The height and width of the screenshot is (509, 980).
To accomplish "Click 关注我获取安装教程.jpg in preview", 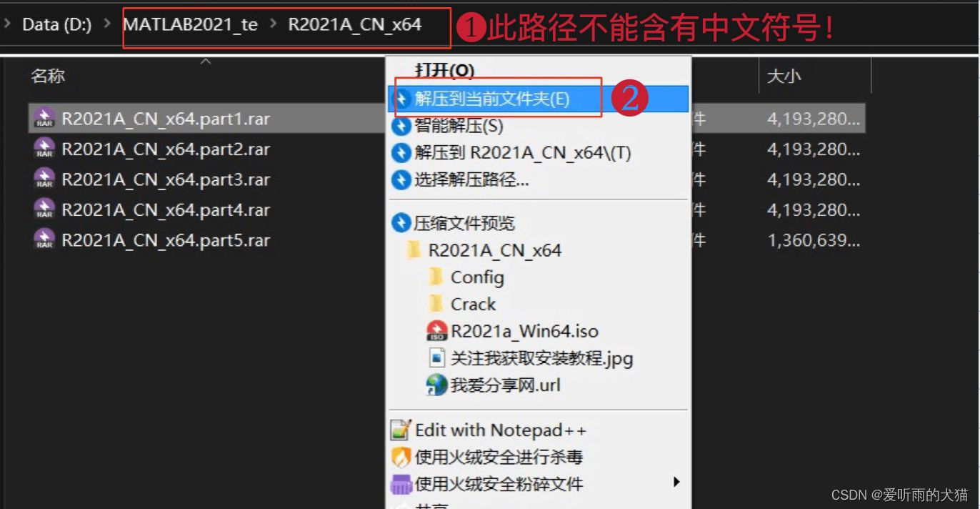I will coord(541,358).
